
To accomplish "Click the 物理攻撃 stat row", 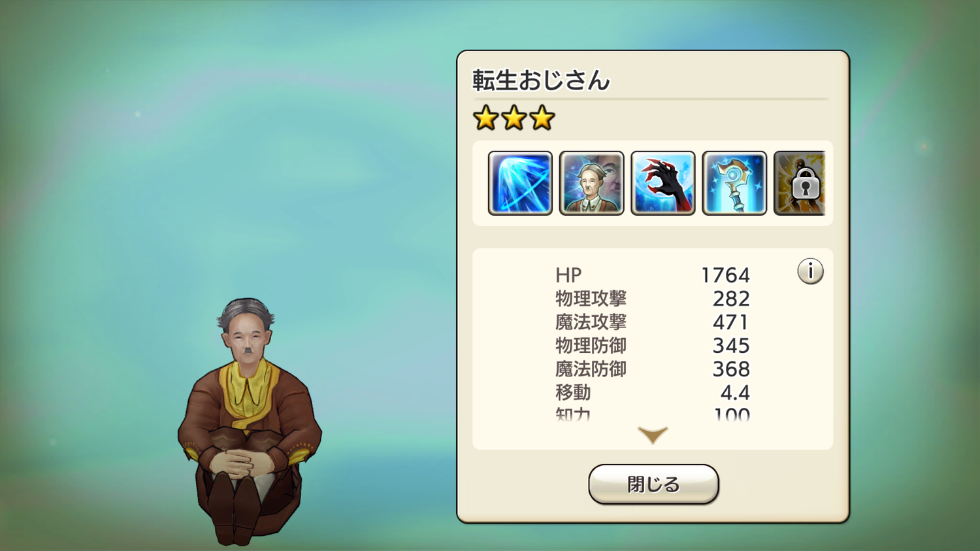I will coord(653,299).
